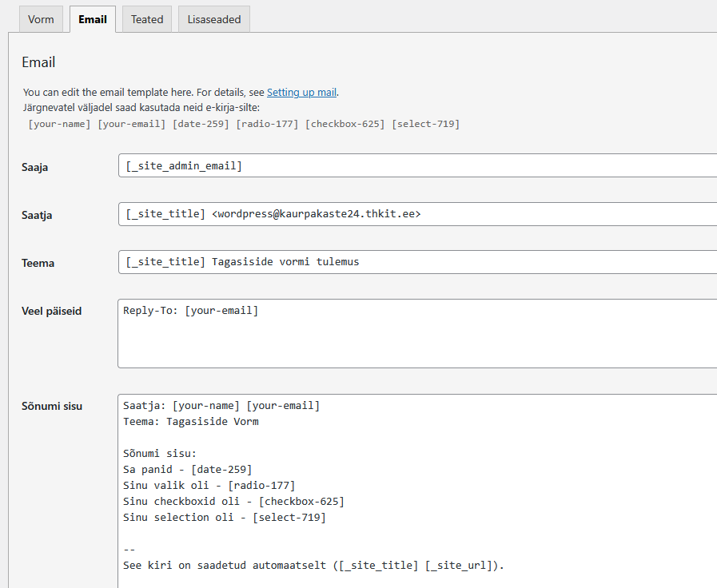Go to the Lisaseaded tab

[214, 19]
